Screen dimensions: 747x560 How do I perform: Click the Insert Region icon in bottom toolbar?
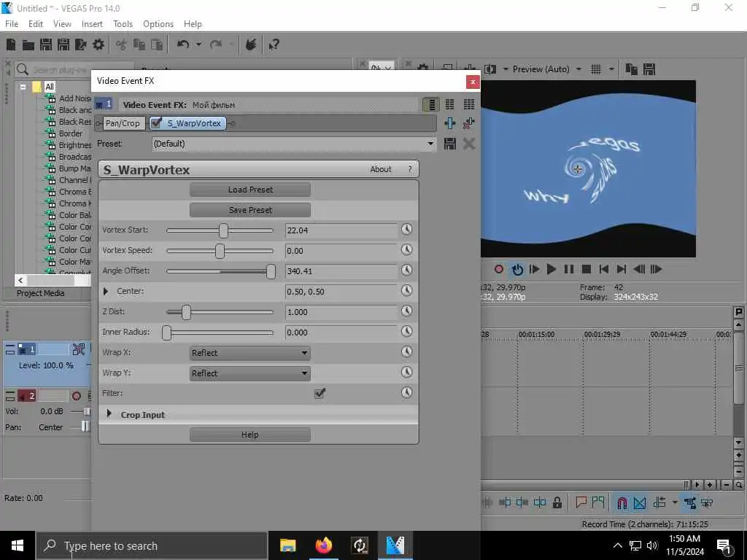[x=598, y=502]
